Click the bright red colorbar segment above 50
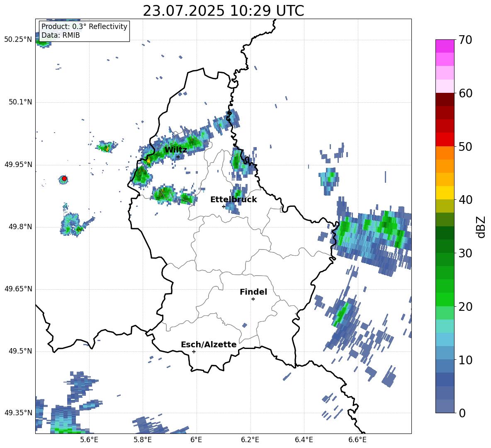This screenshot has width=491, height=448. [445, 140]
